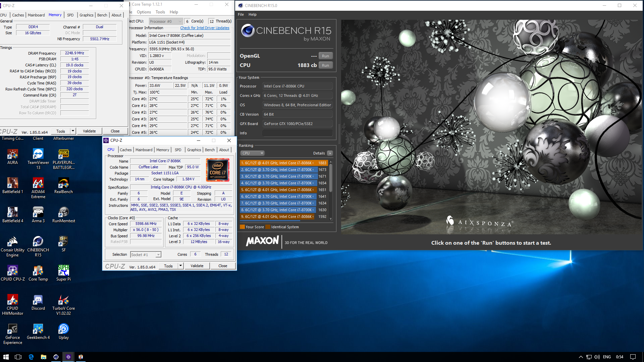This screenshot has height=362, width=644.
Task: Open Core Temp Options menu
Action: [144, 12]
